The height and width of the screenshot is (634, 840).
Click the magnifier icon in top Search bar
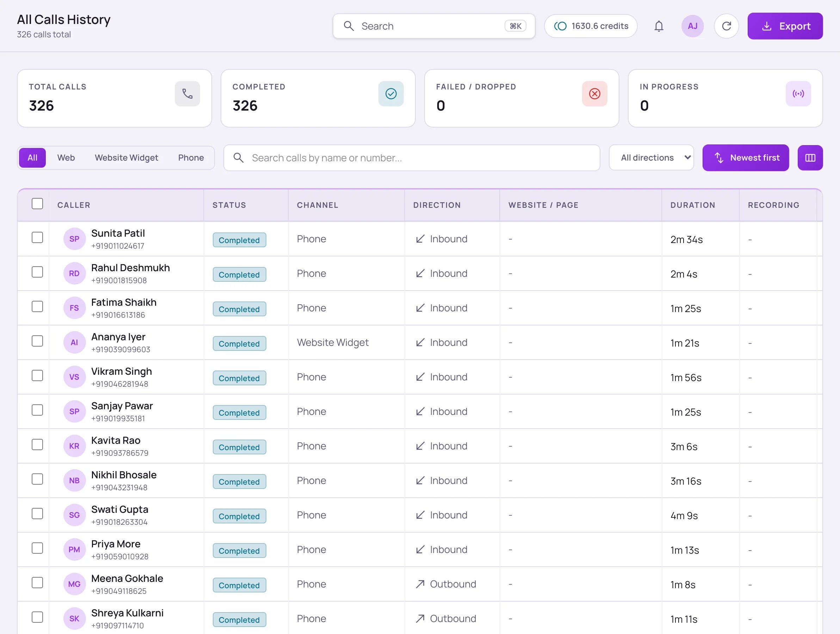348,26
